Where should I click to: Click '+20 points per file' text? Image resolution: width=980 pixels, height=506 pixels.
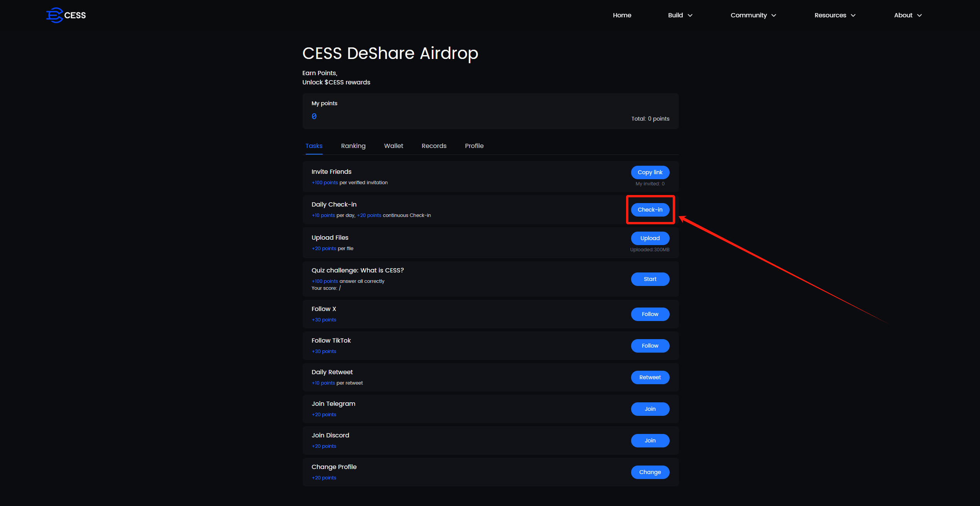click(x=332, y=249)
